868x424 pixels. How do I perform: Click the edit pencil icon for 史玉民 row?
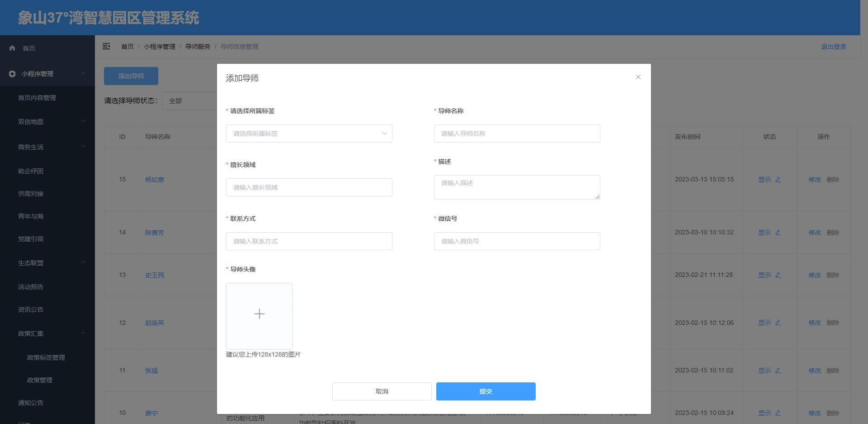coord(778,275)
